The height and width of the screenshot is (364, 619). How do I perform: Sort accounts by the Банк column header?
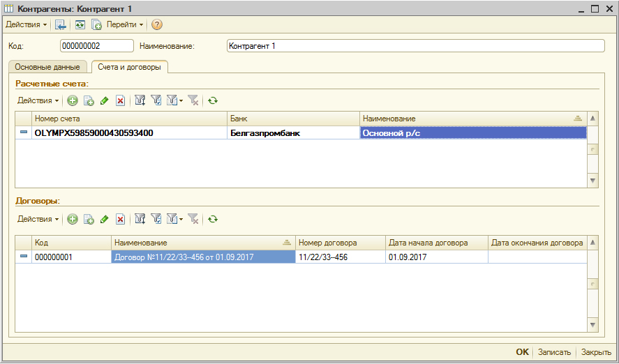[x=293, y=119]
